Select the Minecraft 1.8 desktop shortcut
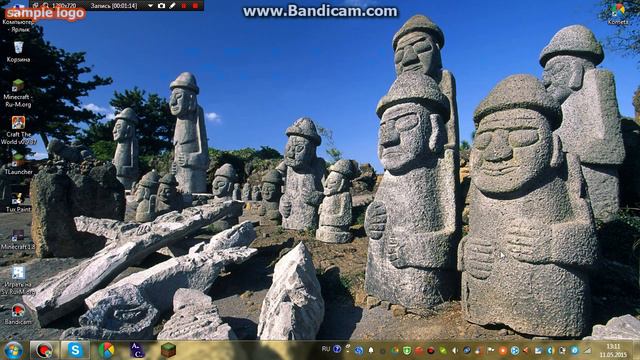Screen dimensions: 640x360 coord(18,239)
